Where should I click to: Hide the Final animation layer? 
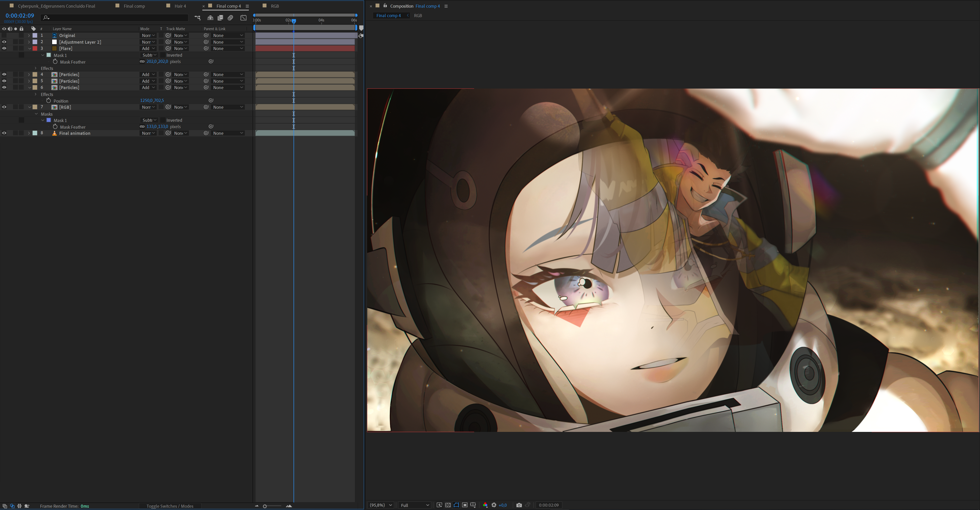coord(4,133)
